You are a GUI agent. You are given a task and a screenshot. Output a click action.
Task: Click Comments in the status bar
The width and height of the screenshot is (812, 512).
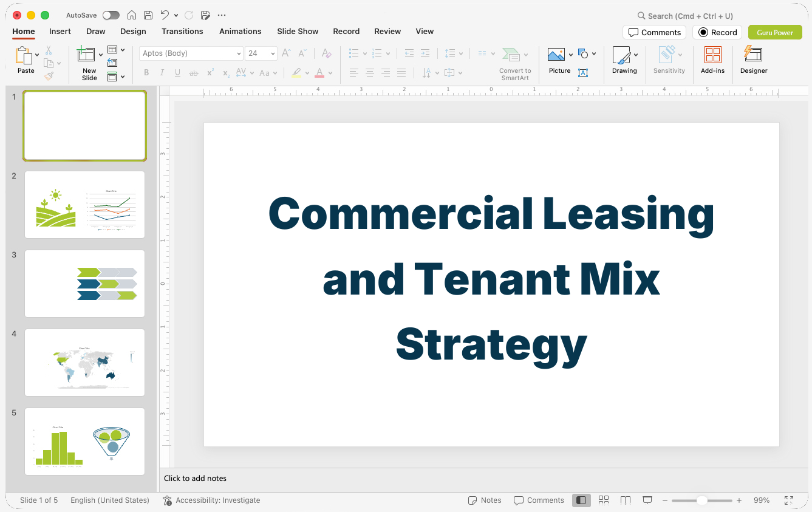pyautogui.click(x=539, y=500)
